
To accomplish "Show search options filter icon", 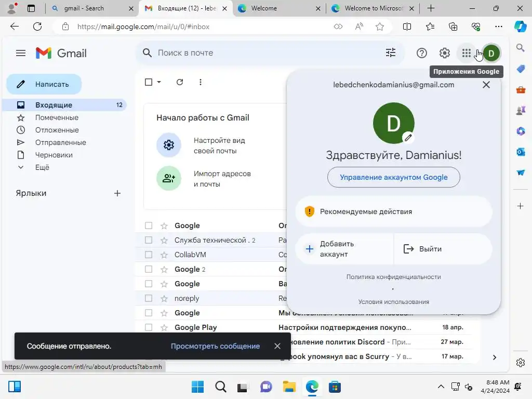I will click(391, 52).
